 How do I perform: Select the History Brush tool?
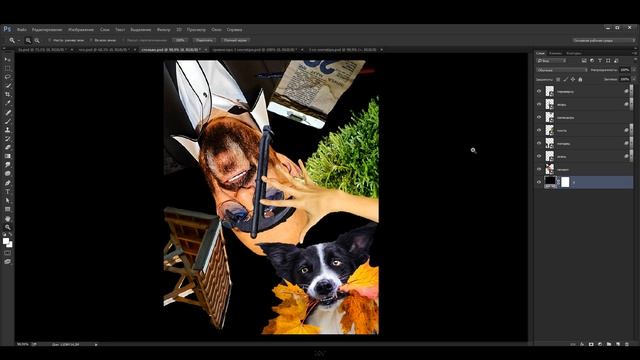coord(7,139)
